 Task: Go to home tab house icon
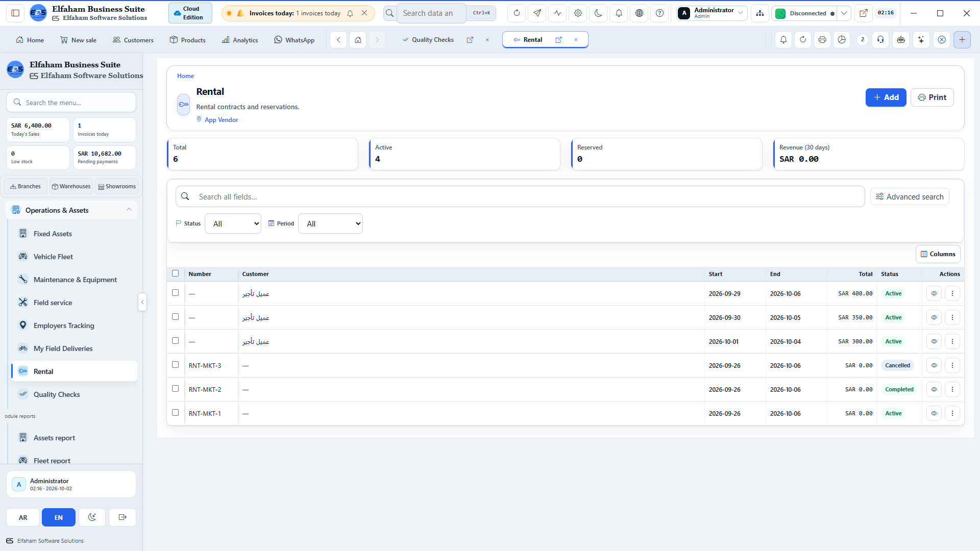click(x=358, y=40)
